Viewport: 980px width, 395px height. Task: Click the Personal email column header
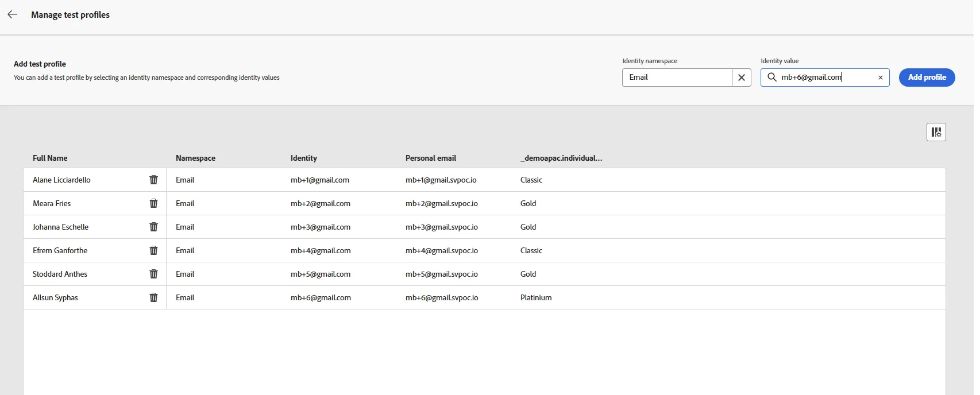(431, 158)
